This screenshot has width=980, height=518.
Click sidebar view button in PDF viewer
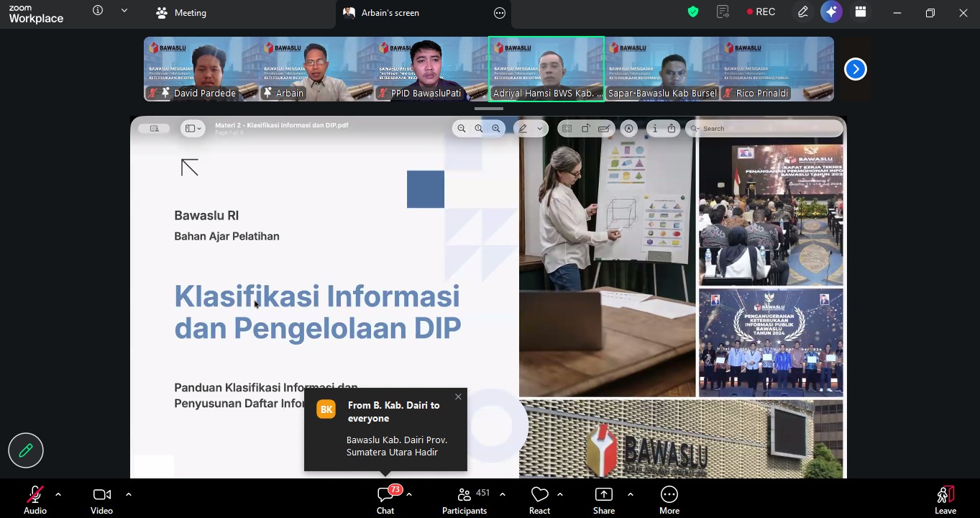[x=188, y=128]
